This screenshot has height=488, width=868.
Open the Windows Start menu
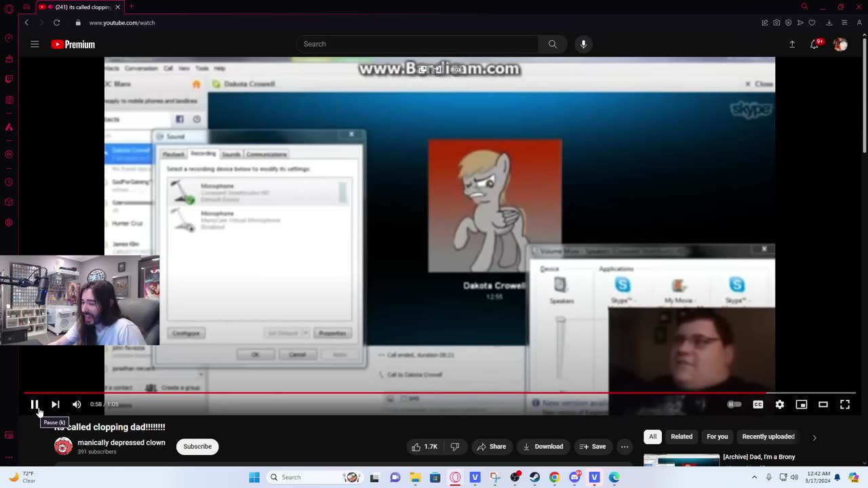pos(254,477)
